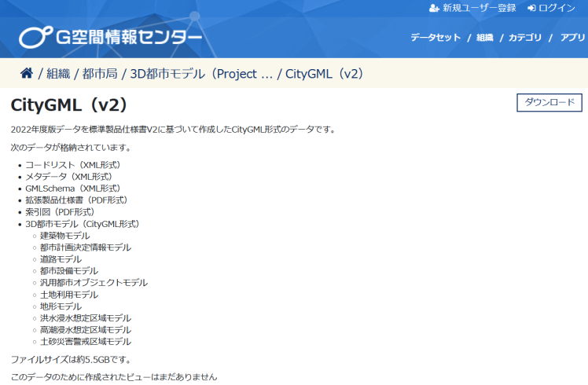The width and height of the screenshot is (588, 385).
Task: Navigate to 都市局 in the breadcrumb
Action: tap(100, 74)
